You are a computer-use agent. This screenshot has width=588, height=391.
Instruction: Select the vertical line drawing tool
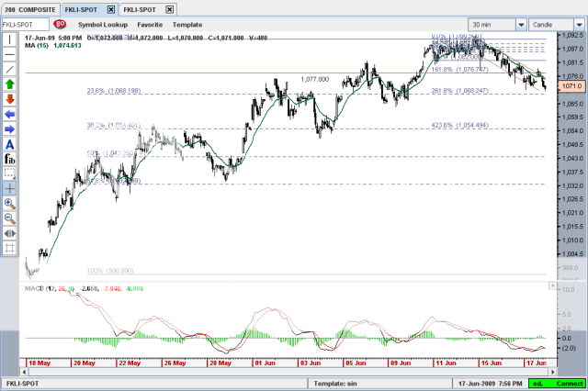pyautogui.click(x=9, y=39)
